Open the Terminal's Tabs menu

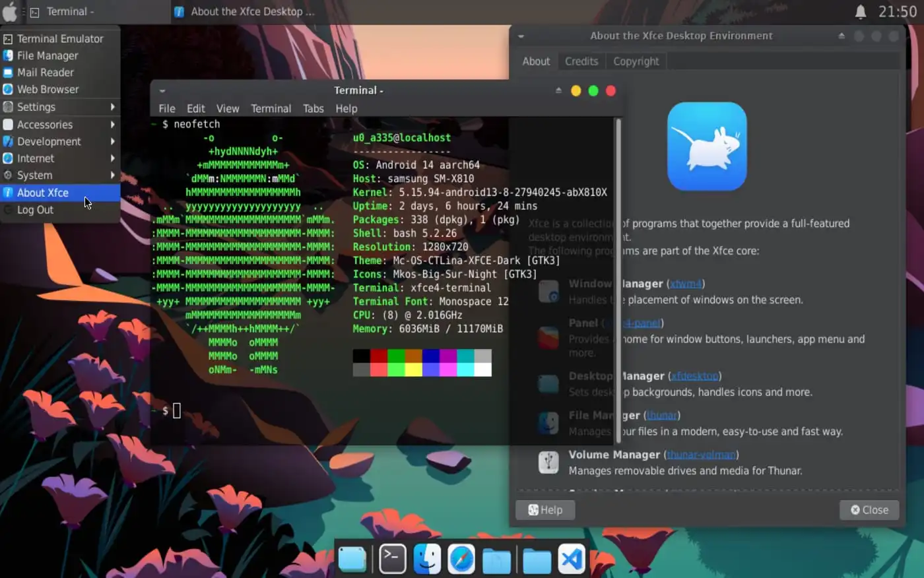[313, 109]
